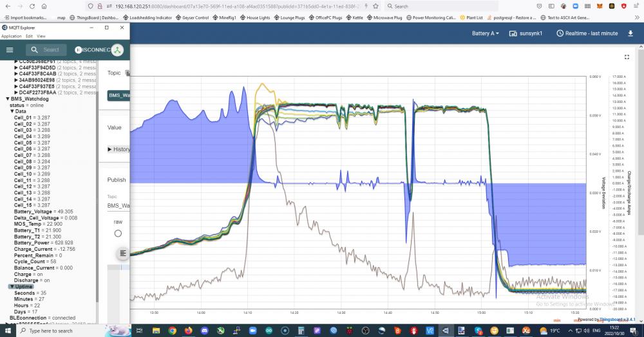Image resolution: width=644 pixels, height=337 pixels.
Task: Select the raw payload format radio button
Action: point(118,233)
